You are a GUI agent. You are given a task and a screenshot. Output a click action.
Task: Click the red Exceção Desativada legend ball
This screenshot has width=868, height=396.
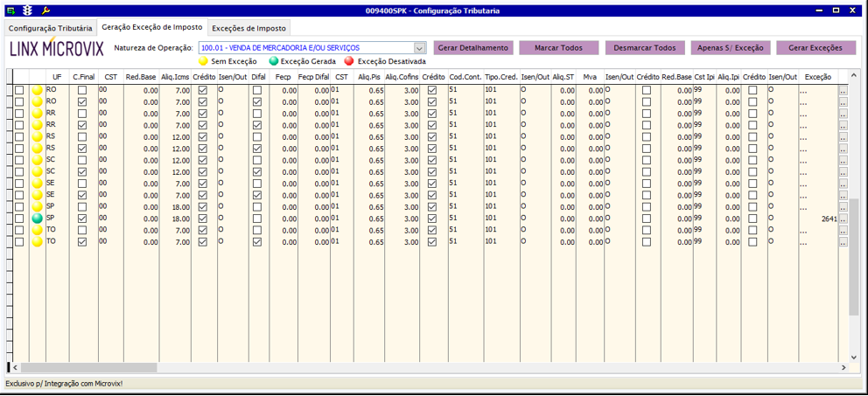(349, 62)
